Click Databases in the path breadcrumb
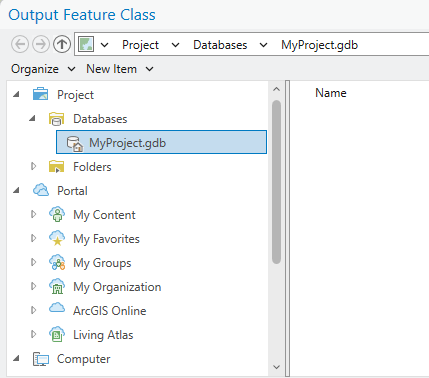 [220, 45]
